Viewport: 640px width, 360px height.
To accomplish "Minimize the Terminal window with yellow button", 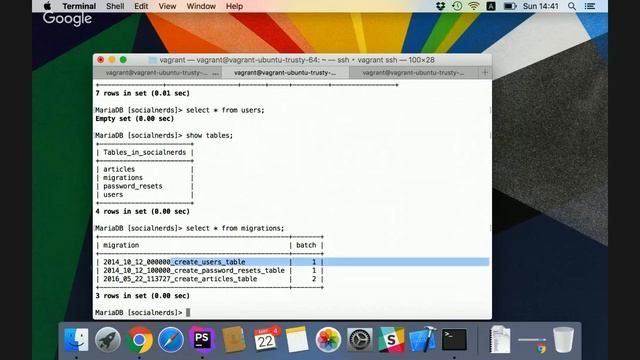I will pyautogui.click(x=112, y=60).
